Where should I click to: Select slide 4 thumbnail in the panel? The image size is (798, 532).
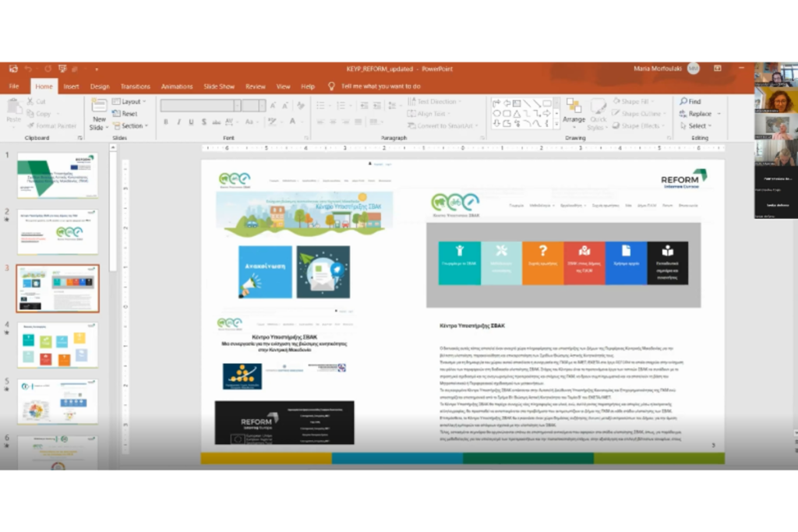click(58, 345)
